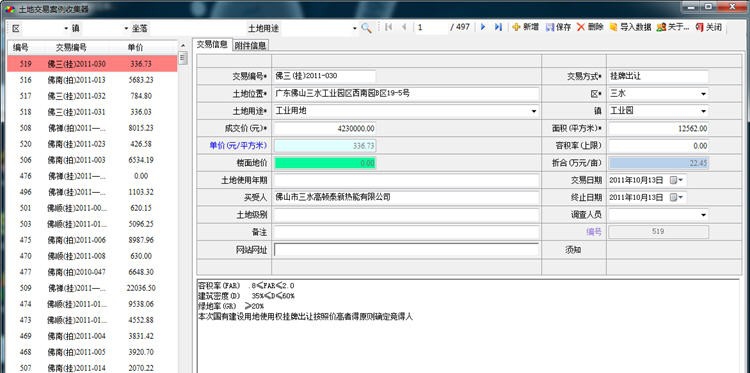Select list row with 单价 8015.23
Viewport: 750px width, 373px height.
92,128
